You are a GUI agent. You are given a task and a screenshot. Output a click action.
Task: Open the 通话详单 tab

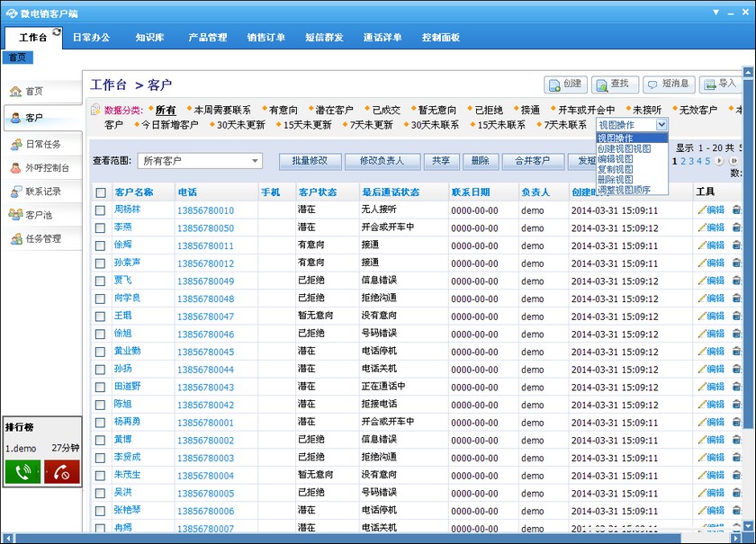coord(382,38)
